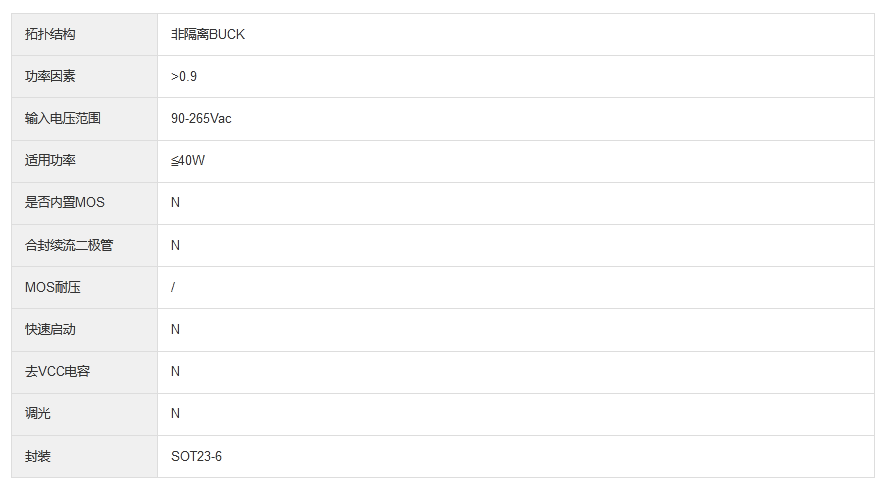Select the >0.9 power factor value
Screen dimensions: 884x486
point(184,76)
